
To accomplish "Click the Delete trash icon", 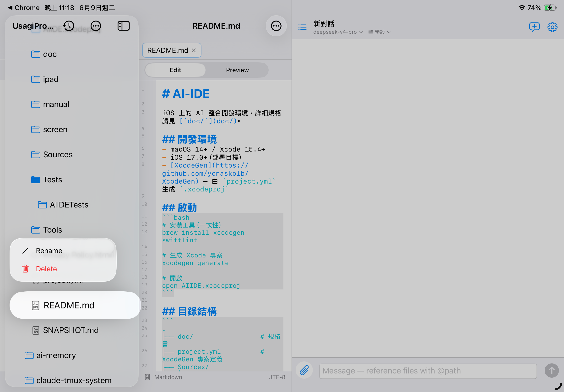I will (25, 269).
